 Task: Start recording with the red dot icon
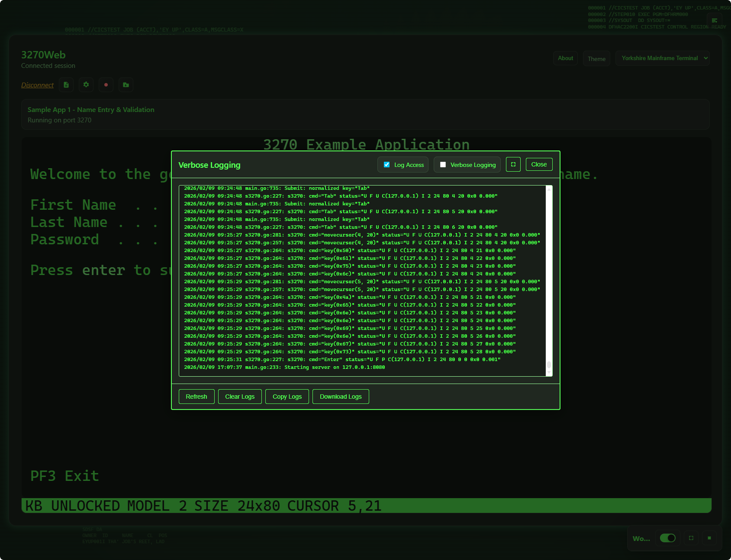click(106, 85)
